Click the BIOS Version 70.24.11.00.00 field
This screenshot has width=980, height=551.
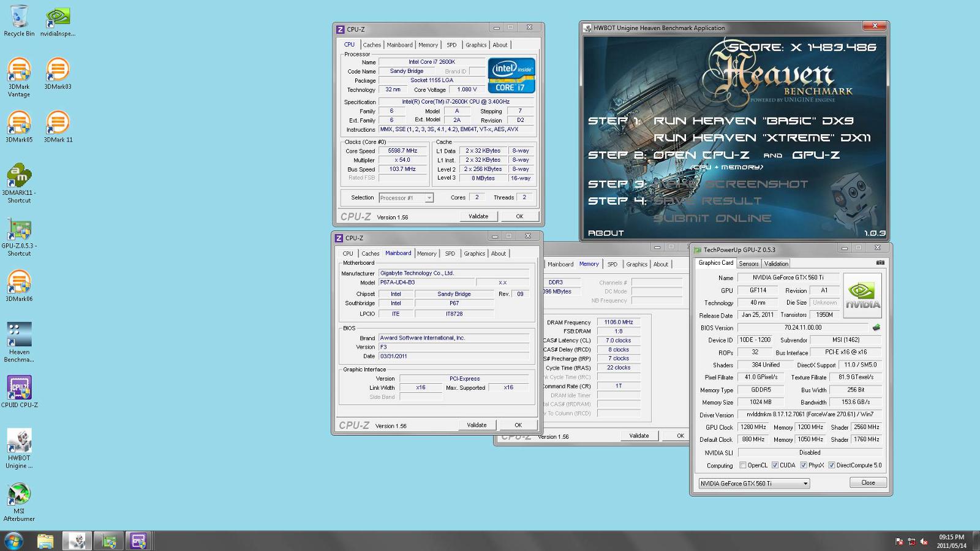802,328
